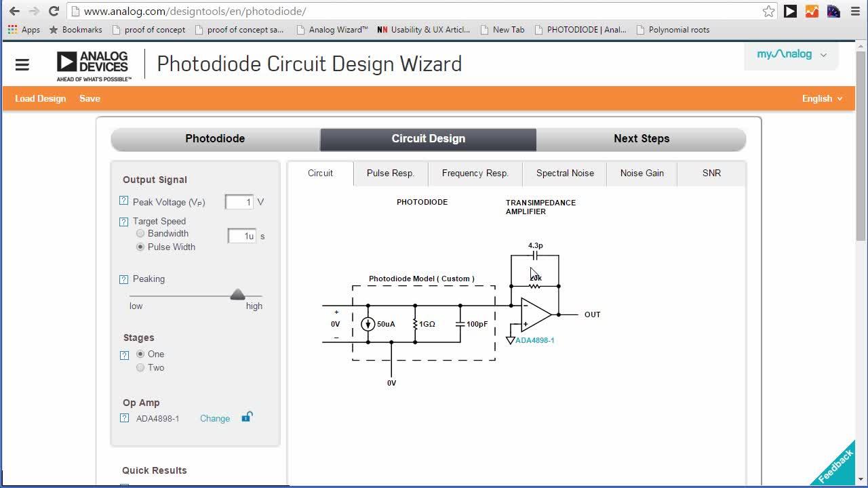Click the browser address bar

click(x=420, y=11)
